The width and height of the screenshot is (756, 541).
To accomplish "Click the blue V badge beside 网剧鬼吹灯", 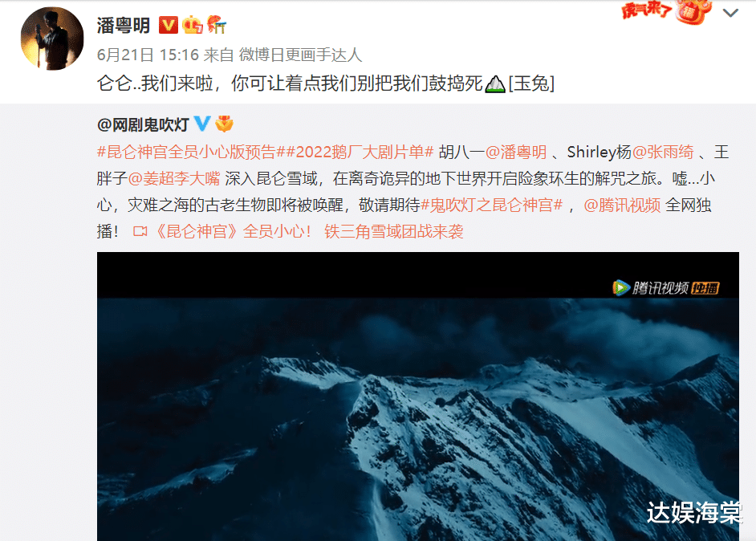I will [x=202, y=124].
